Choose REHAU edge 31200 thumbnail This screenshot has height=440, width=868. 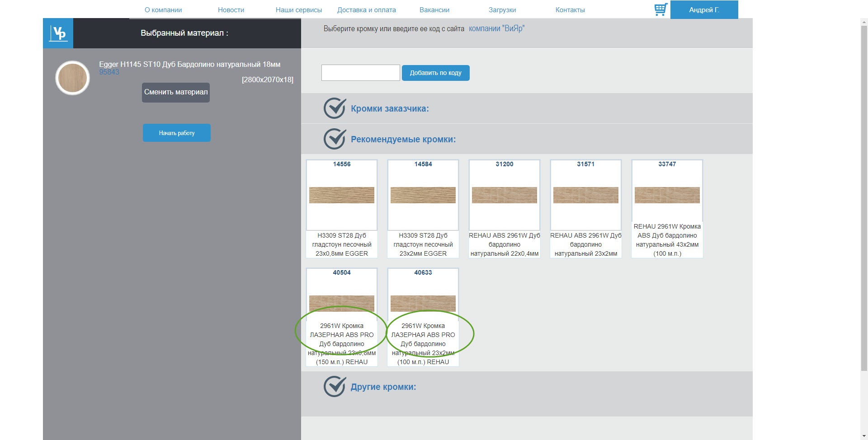[x=505, y=195]
